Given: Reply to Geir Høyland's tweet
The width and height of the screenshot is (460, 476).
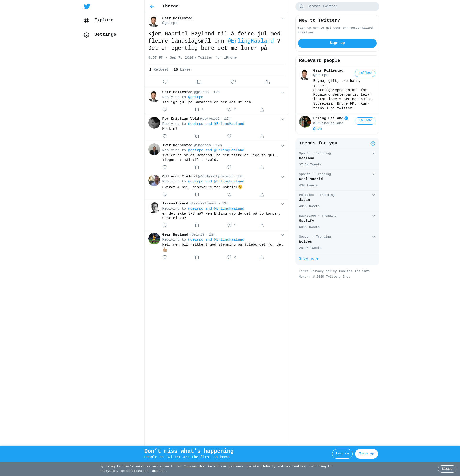Looking at the screenshot, I should click(x=165, y=257).
